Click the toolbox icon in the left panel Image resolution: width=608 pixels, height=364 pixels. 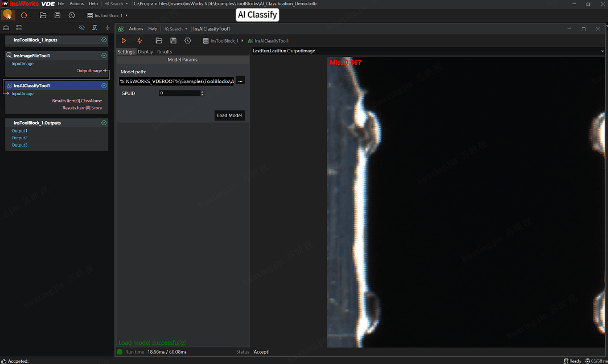coord(6,27)
